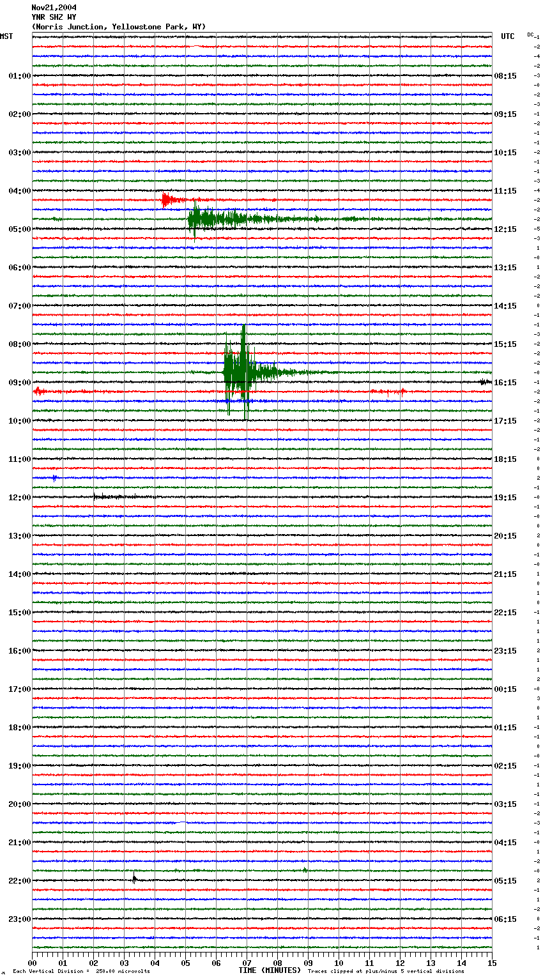Select the 00:15 UTC hour label

pyautogui.click(x=505, y=689)
